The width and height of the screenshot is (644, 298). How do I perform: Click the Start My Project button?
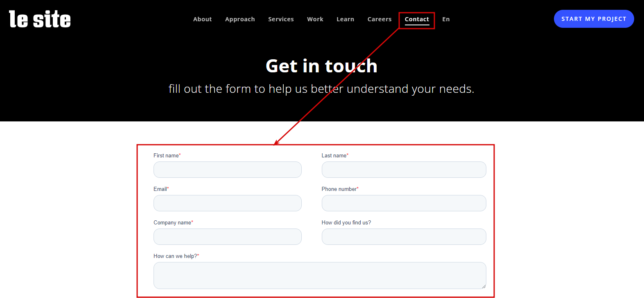594,19
